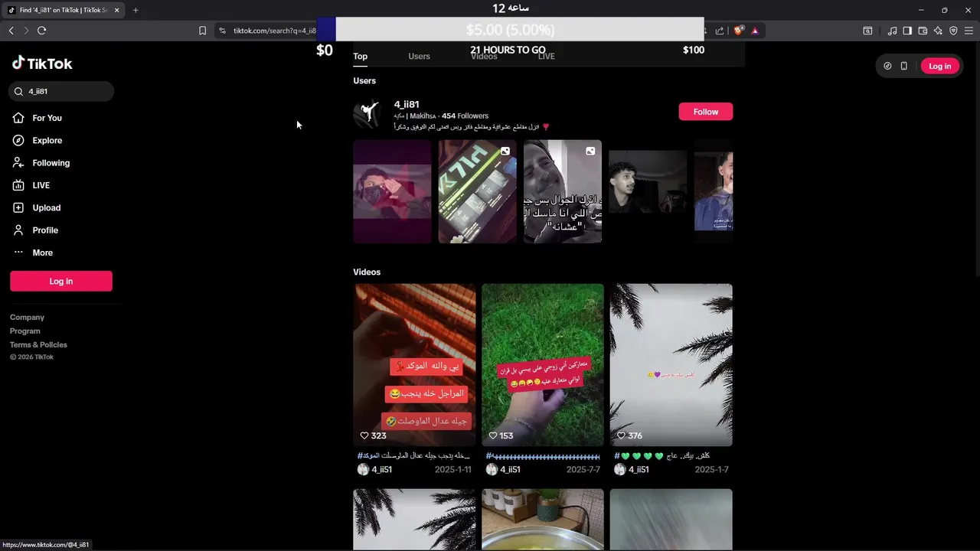Open the TikTok logo home link
The width and height of the screenshot is (980, 551).
(x=42, y=64)
